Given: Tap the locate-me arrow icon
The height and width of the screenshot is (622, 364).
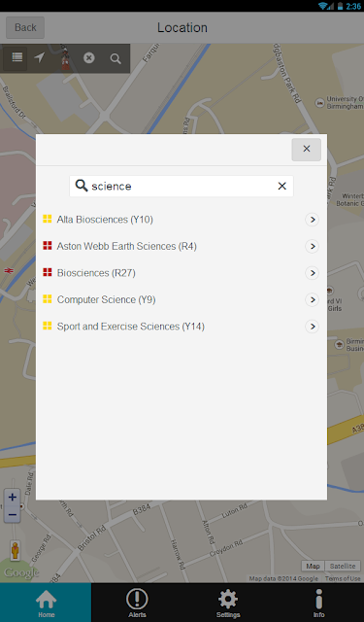Looking at the screenshot, I should point(39,58).
